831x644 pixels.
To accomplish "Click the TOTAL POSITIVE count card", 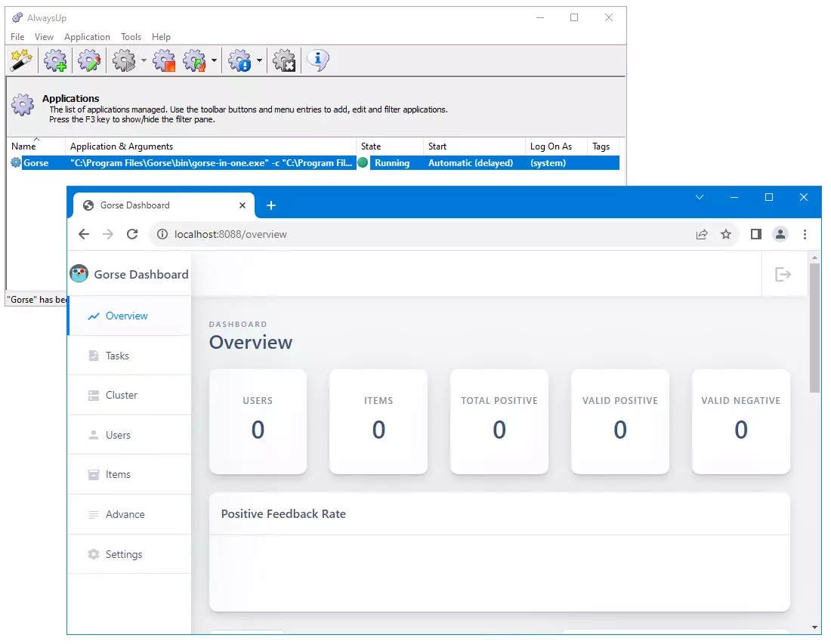I will point(499,421).
